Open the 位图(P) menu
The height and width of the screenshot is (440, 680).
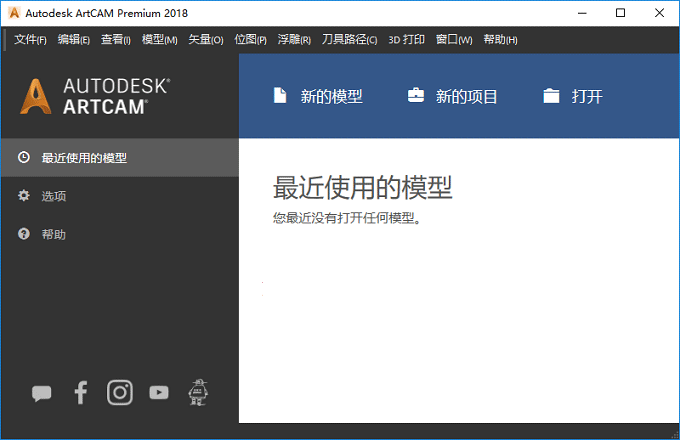pos(250,40)
